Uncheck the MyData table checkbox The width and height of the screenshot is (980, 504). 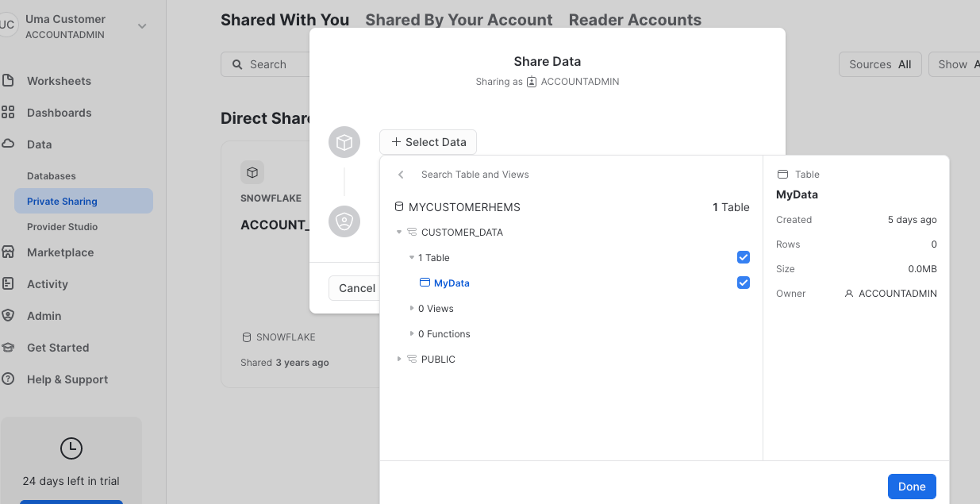coord(744,283)
